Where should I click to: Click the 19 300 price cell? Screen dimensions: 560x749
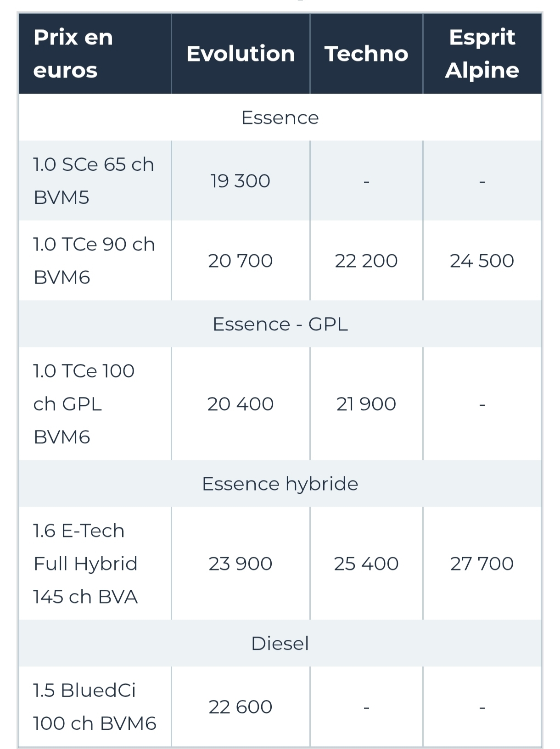point(241,181)
